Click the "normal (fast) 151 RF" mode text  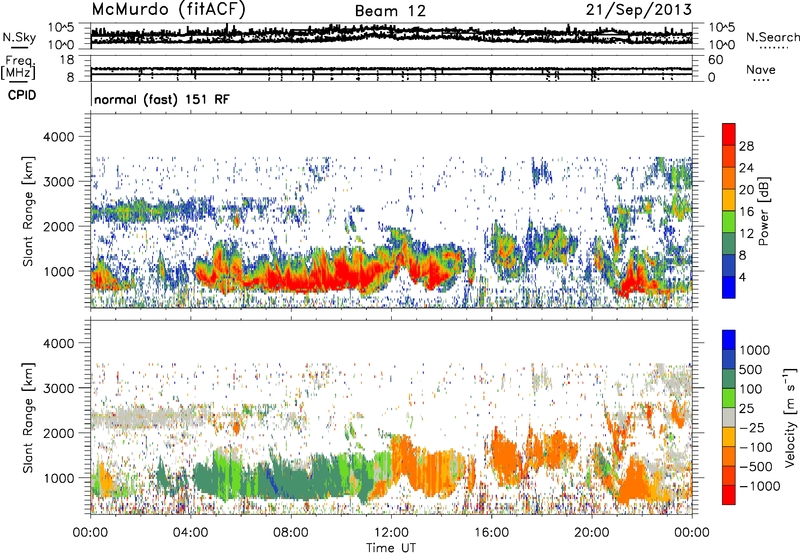[x=162, y=99]
